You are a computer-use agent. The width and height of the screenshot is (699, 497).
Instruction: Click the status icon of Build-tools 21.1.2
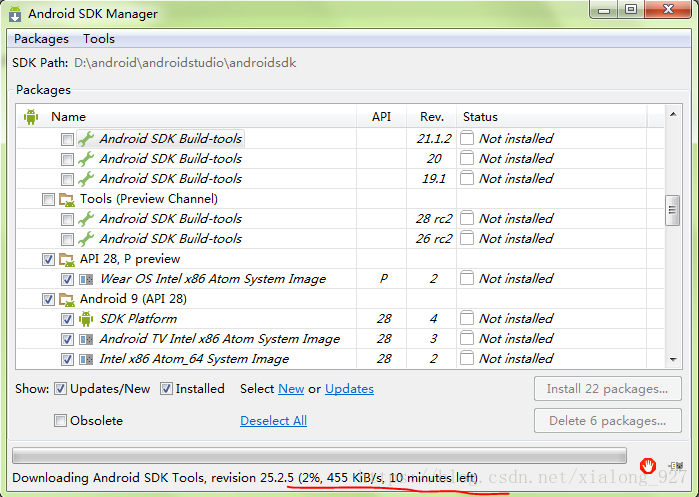point(467,138)
